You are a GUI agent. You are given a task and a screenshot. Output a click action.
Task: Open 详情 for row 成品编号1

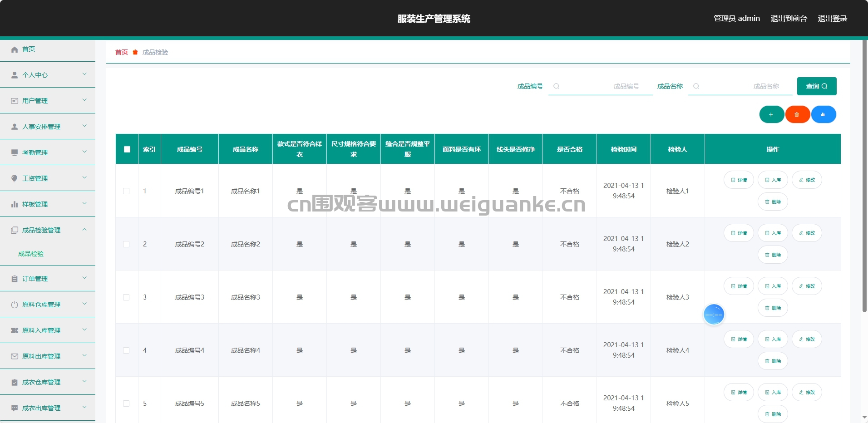pos(739,180)
